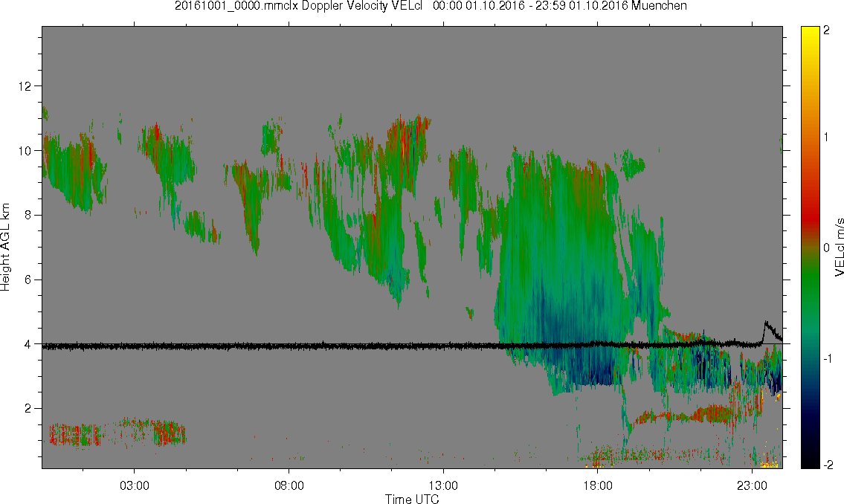Click the 'Time UTC' x-axis label
Image resolution: width=844 pixels, height=504 pixels.
click(x=412, y=499)
